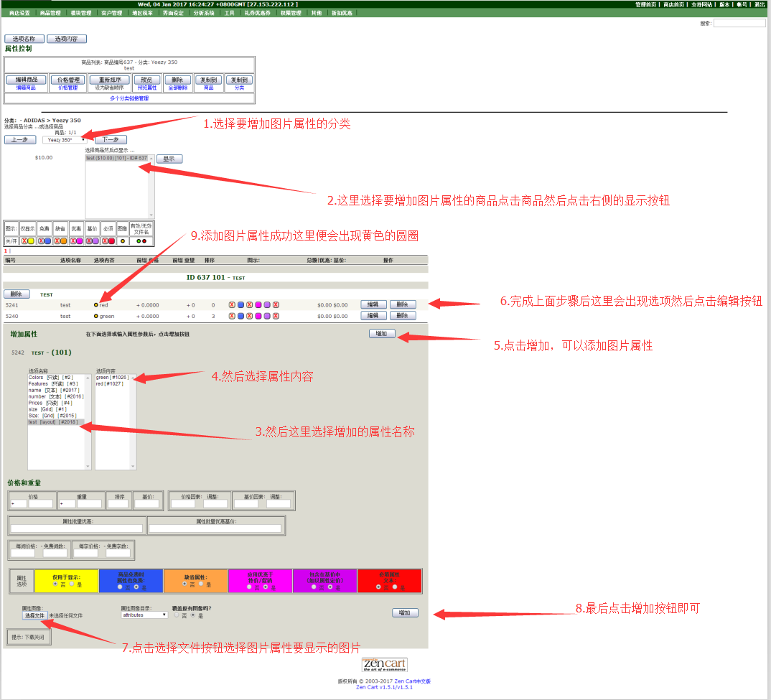The width and height of the screenshot is (771, 700).
Task: Click the yellow image indicator beside red
Action: (96, 305)
